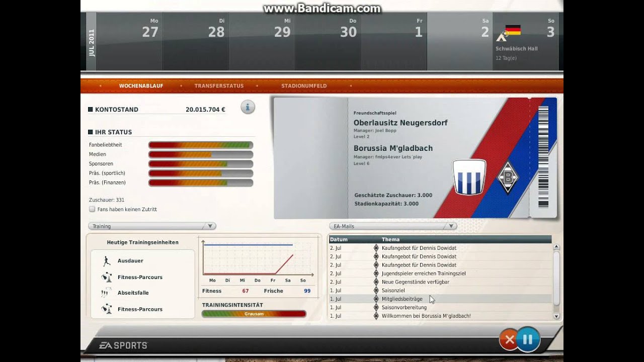Click mail icon beside Saisonvorbereitung
This screenshot has height=362, width=644.
[376, 308]
